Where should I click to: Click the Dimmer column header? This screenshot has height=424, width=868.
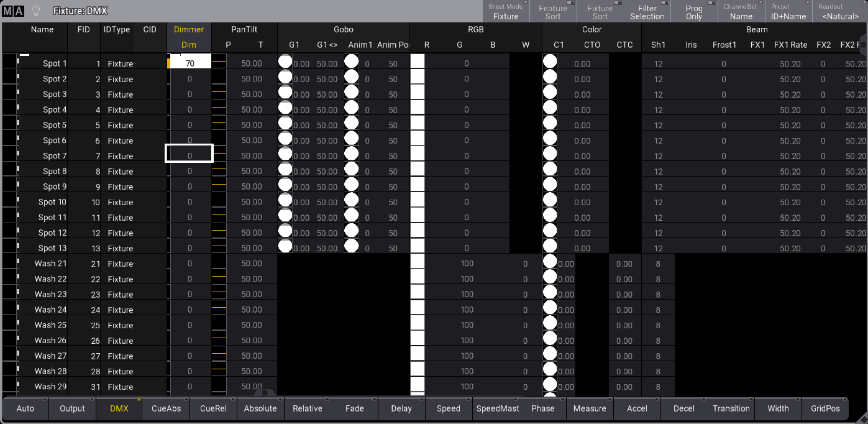coord(189,29)
